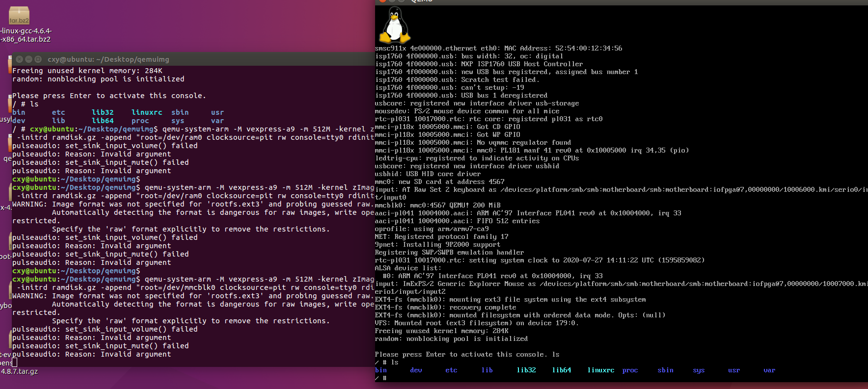
Task: Maximize the cxy@ubuntu terminal window
Action: pyautogui.click(x=38, y=59)
